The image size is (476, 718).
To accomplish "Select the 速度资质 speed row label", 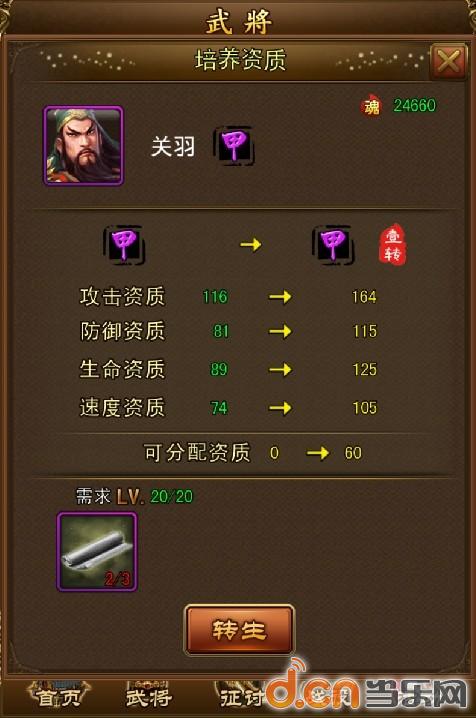I will click(122, 408).
